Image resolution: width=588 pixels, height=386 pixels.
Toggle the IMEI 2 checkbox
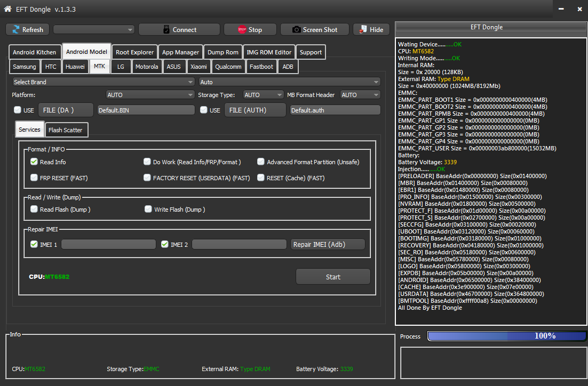165,244
